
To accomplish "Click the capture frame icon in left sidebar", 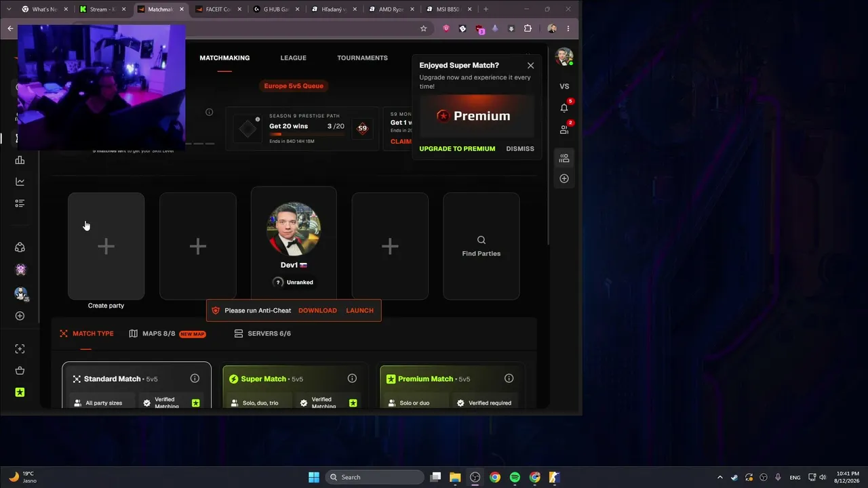I will point(20,348).
